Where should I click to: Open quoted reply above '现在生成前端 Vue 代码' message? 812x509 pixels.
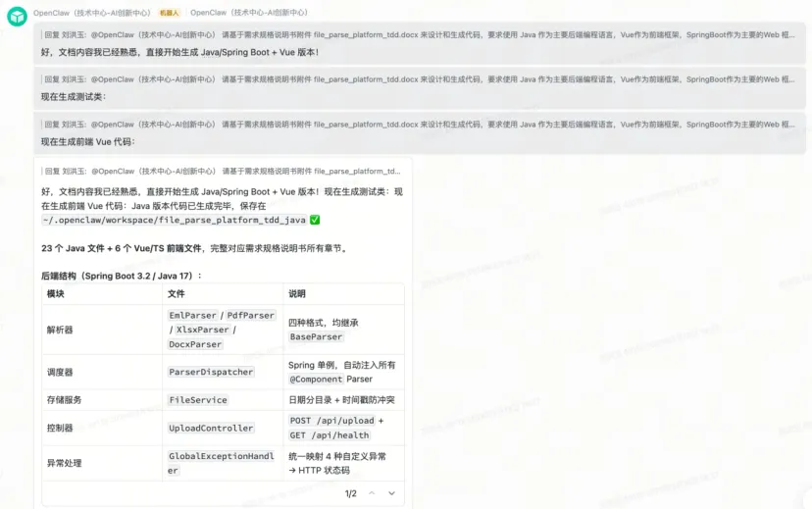coord(419,125)
